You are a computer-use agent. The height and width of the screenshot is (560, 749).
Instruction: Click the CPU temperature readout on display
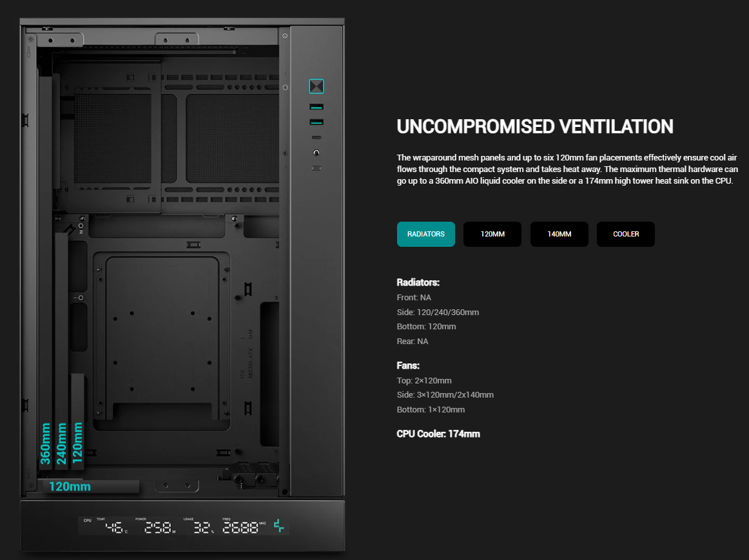coord(116,528)
